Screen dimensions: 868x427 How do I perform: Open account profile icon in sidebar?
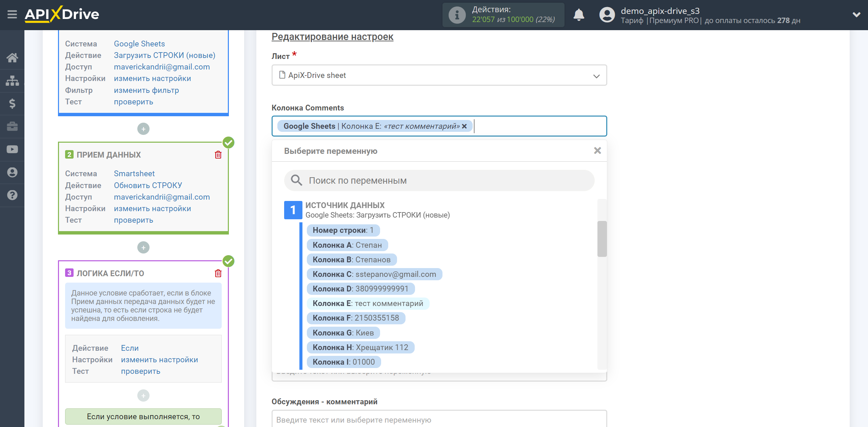pyautogui.click(x=12, y=172)
